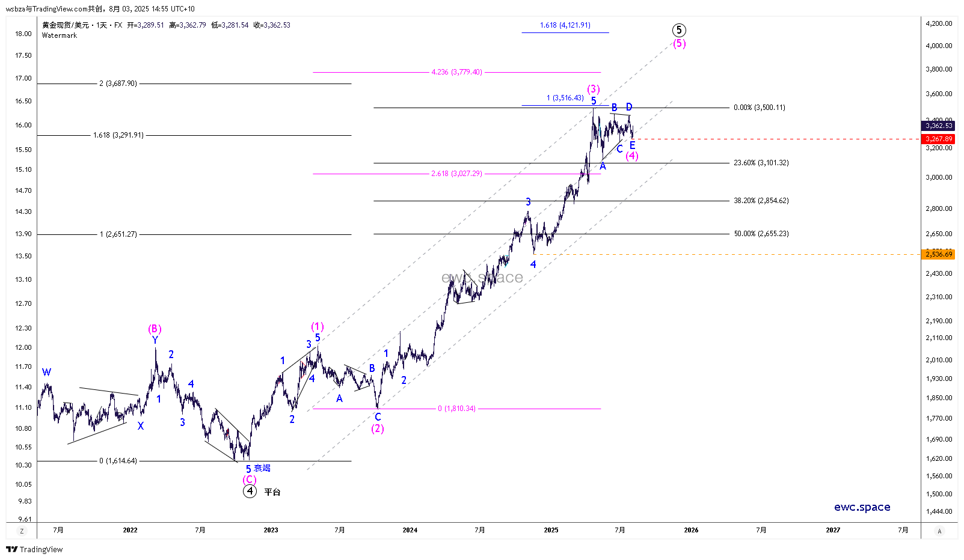Click the Watermark indicator label
The width and height of the screenshot is (964, 560).
pyautogui.click(x=60, y=35)
